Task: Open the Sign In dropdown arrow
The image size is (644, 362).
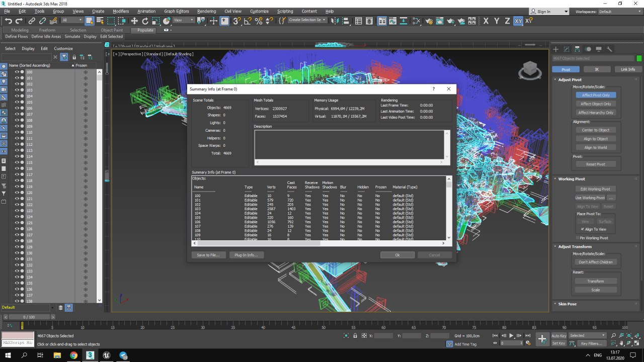Action: coord(566,12)
